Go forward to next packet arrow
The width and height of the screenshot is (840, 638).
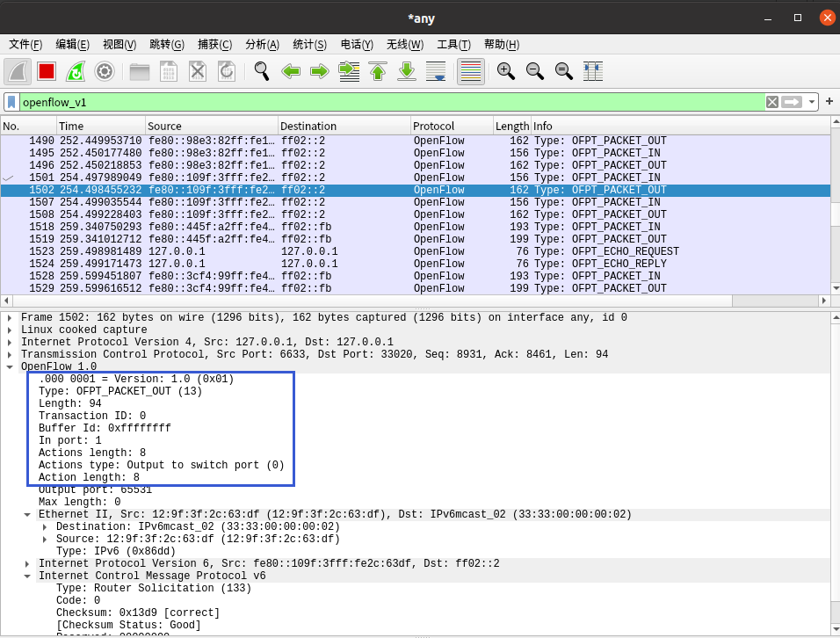click(x=320, y=71)
